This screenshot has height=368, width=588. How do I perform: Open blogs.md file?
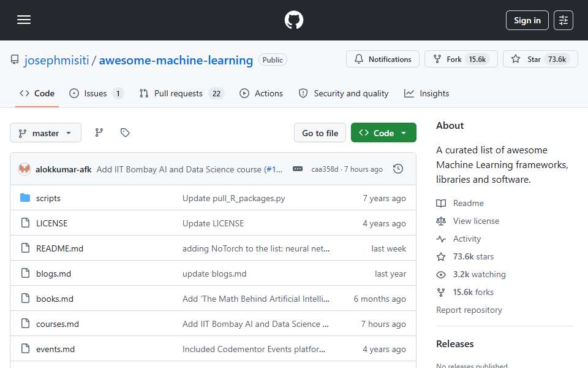tap(54, 274)
